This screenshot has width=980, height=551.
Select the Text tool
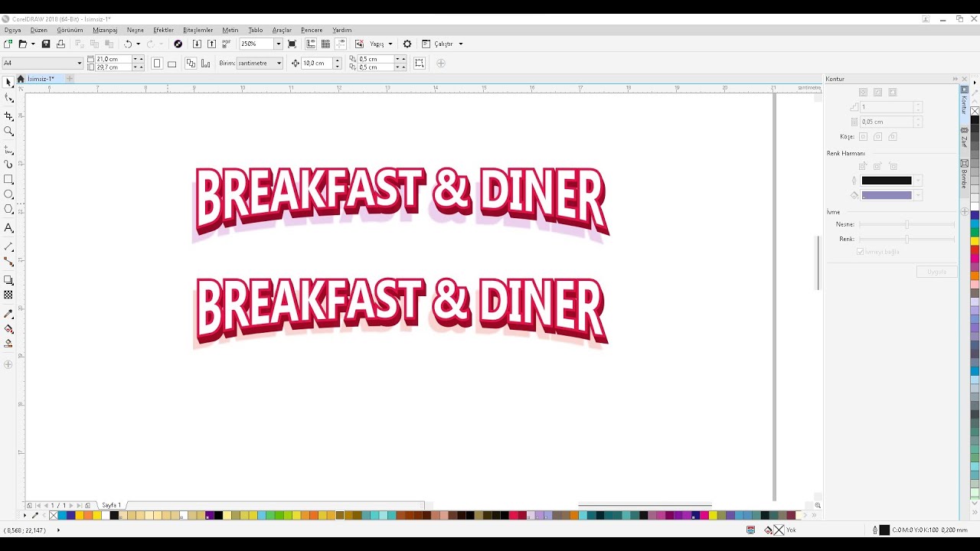coord(8,228)
